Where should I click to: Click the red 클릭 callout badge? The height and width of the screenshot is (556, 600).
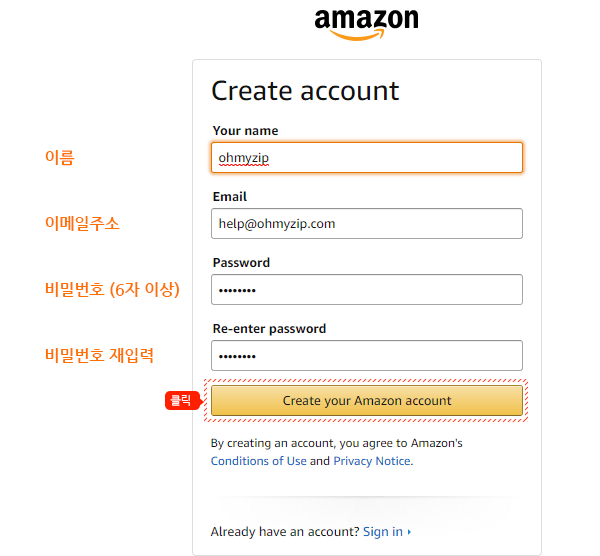coord(182,401)
